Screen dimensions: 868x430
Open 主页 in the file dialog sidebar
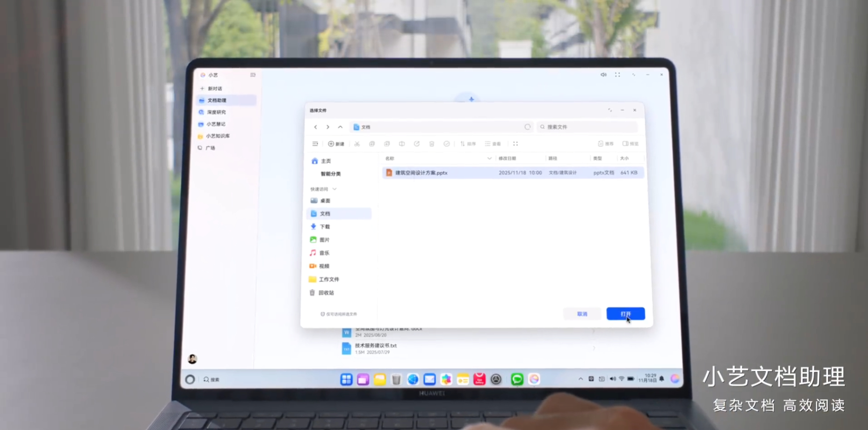pos(321,161)
